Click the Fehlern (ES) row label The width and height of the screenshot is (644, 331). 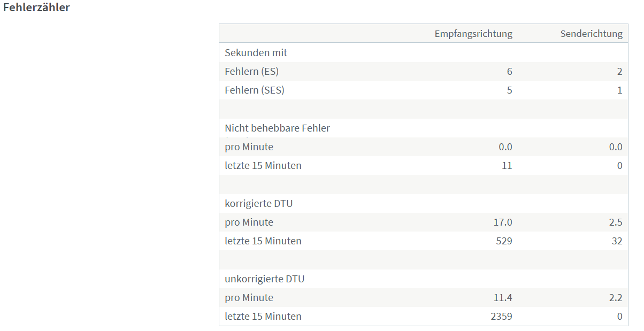[x=251, y=72]
